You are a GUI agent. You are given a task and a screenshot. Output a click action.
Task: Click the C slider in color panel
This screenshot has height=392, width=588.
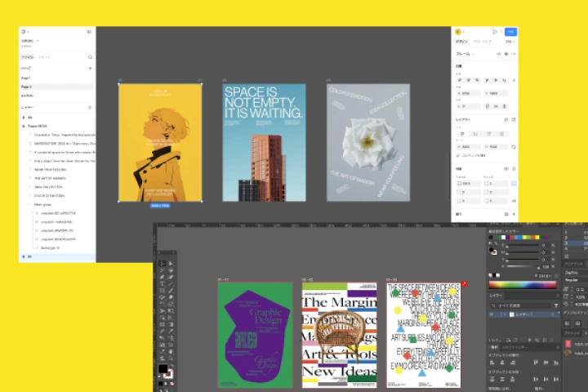tap(522, 245)
